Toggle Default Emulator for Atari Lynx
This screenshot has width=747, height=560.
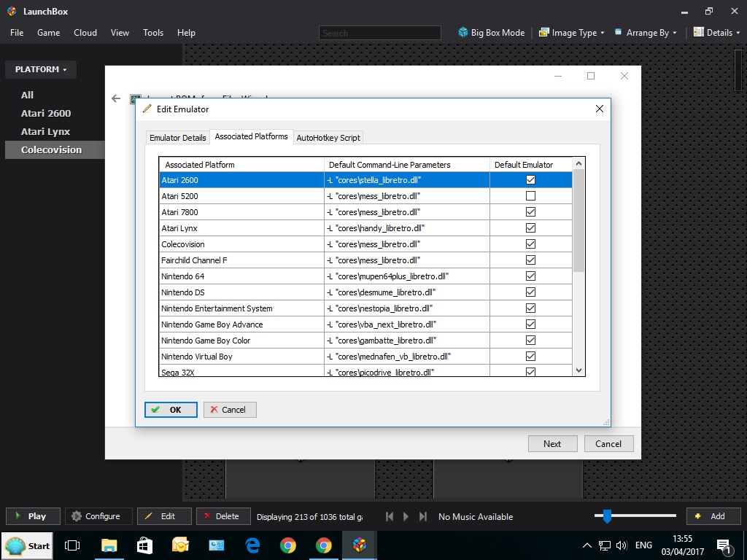pos(530,227)
